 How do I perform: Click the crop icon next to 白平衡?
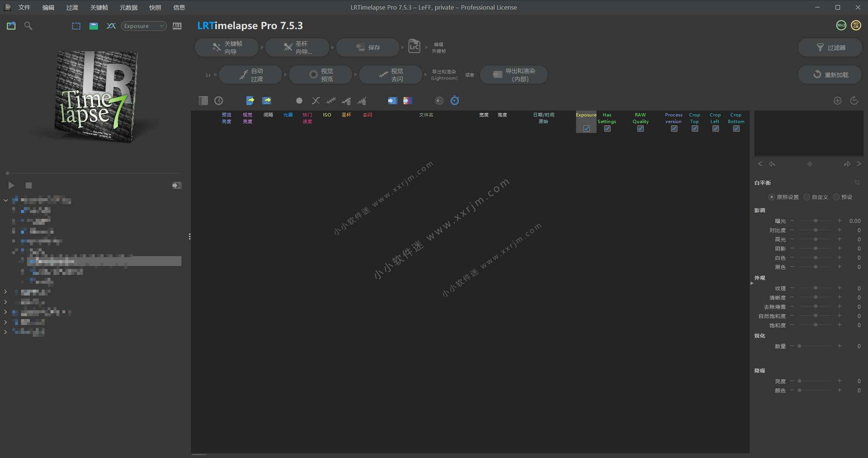point(857,182)
